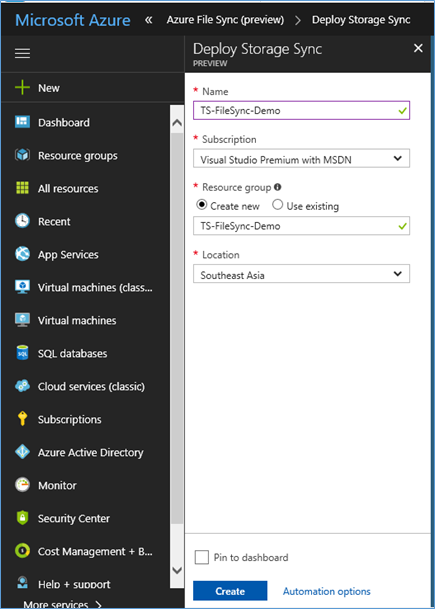The height and width of the screenshot is (609, 435).
Task: Open the Automation options link
Action: [x=327, y=592]
